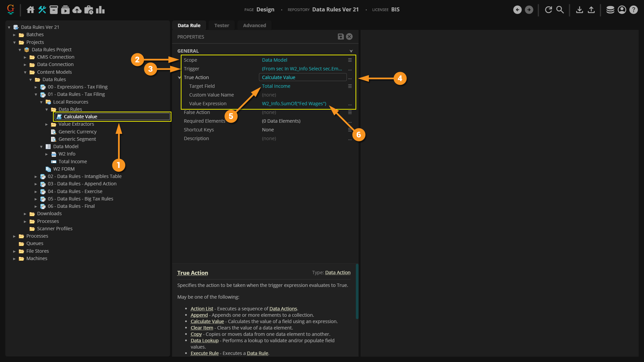
Task: Open the Home page icon
Action: coord(31,10)
